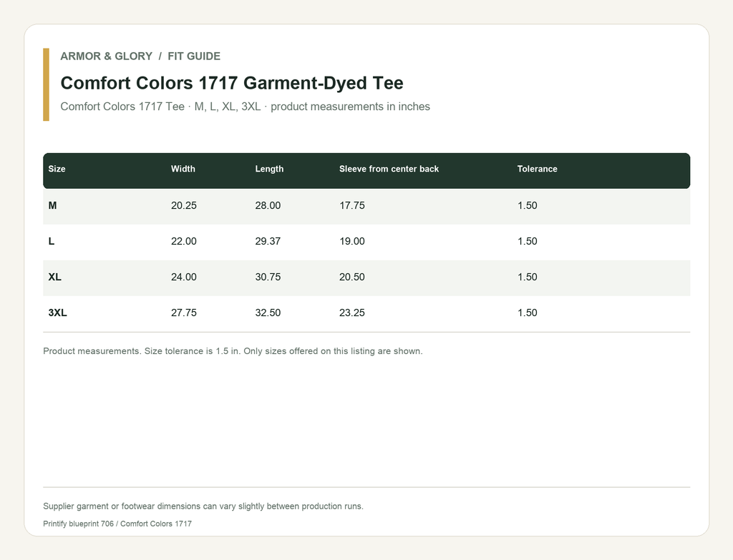Image resolution: width=733 pixels, height=560 pixels.
Task: Click the supplier garment dimensions disclaimer
Action: pos(203,506)
